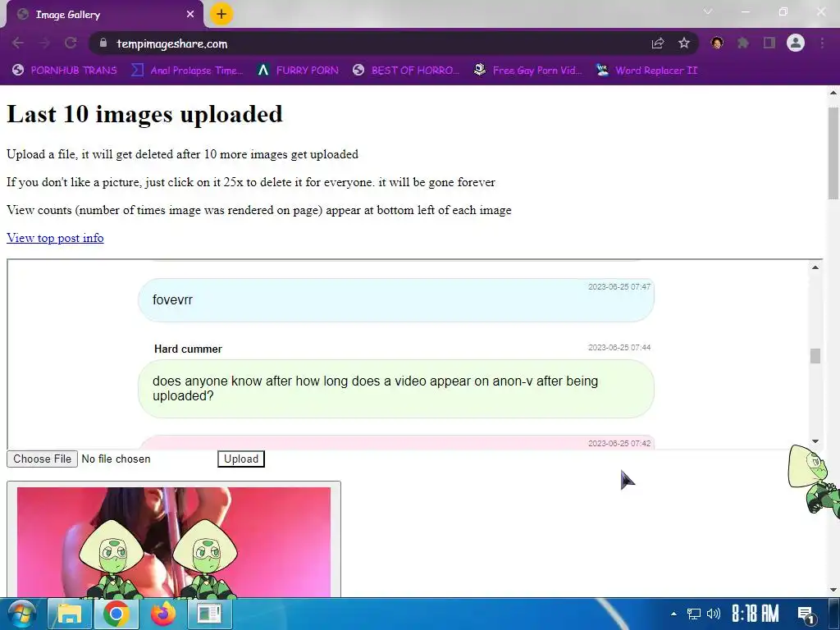Select the Image Gallery tab
840x630 pixels.
point(104,15)
